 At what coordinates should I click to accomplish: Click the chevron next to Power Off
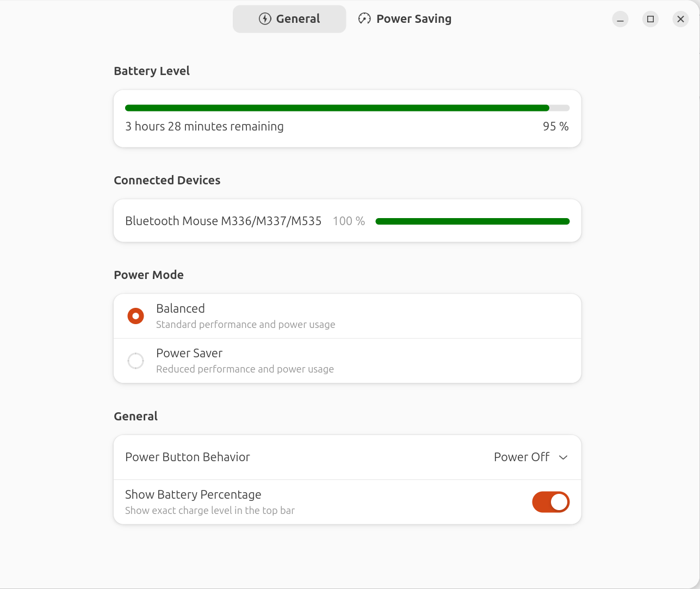click(563, 457)
